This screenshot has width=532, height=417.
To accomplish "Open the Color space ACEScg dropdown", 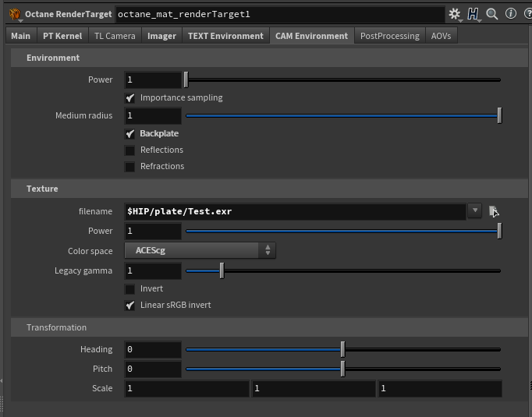I will [x=200, y=250].
